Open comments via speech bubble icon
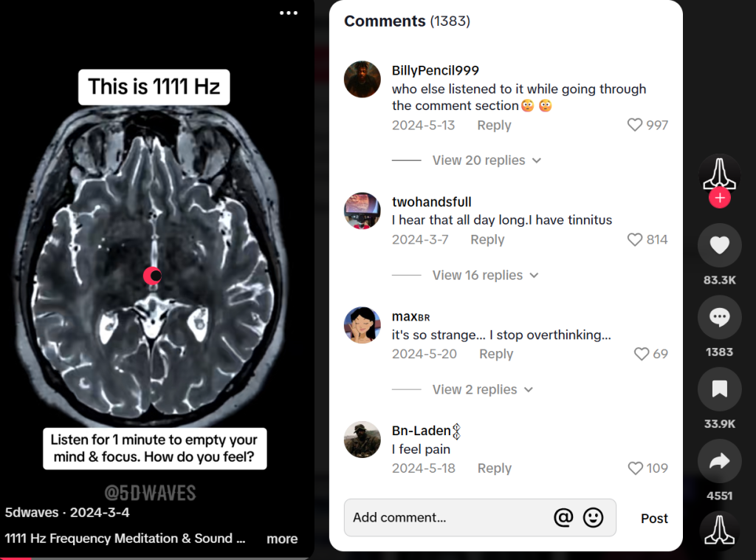The height and width of the screenshot is (560, 756). click(719, 318)
